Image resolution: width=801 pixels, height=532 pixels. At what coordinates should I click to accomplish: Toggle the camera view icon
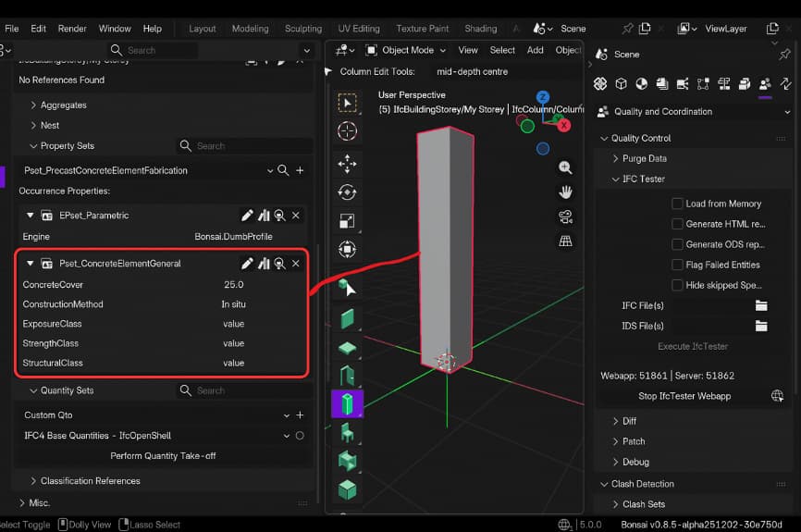(x=565, y=217)
